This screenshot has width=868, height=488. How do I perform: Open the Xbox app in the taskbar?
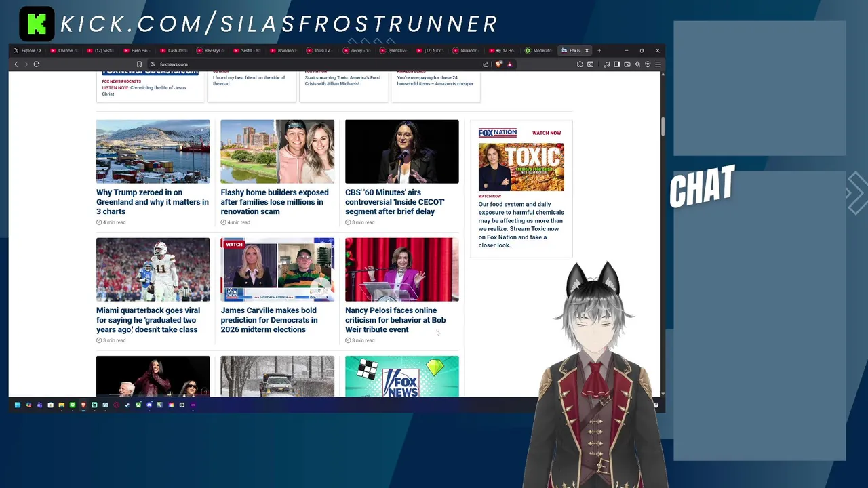click(138, 405)
